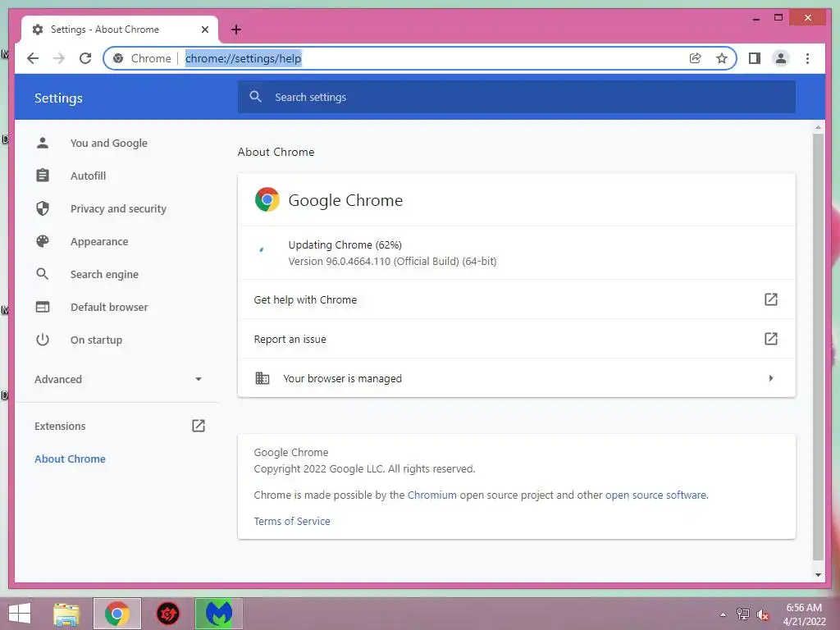Viewport: 840px width, 630px height.
Task: Reload the current page
Action: (85, 58)
